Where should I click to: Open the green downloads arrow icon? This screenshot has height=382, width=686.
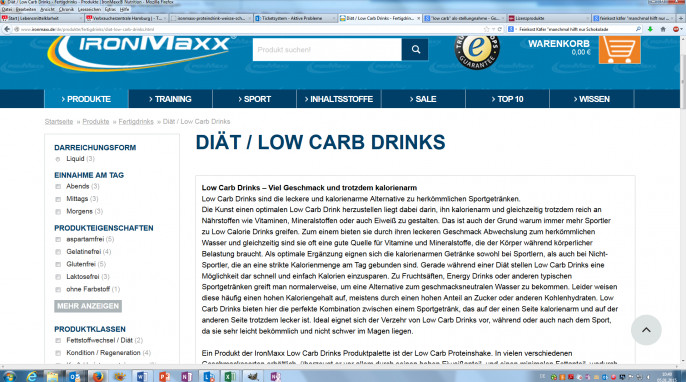coord(650,29)
